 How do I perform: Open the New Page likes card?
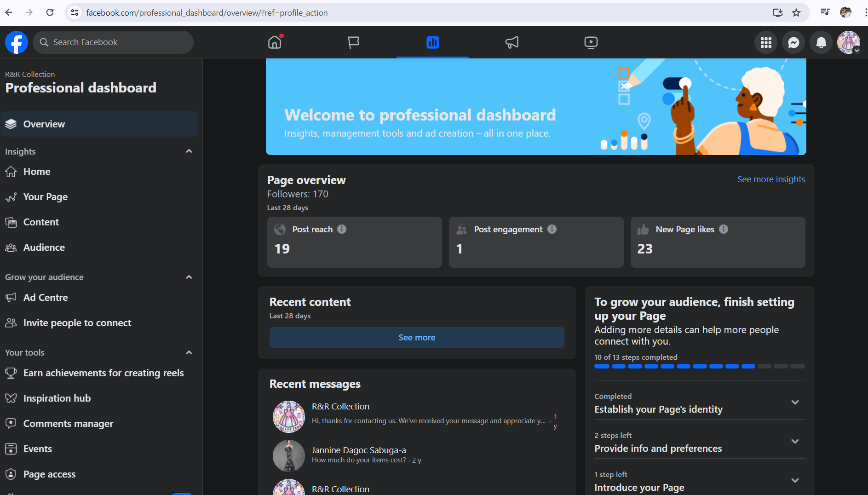coord(718,242)
